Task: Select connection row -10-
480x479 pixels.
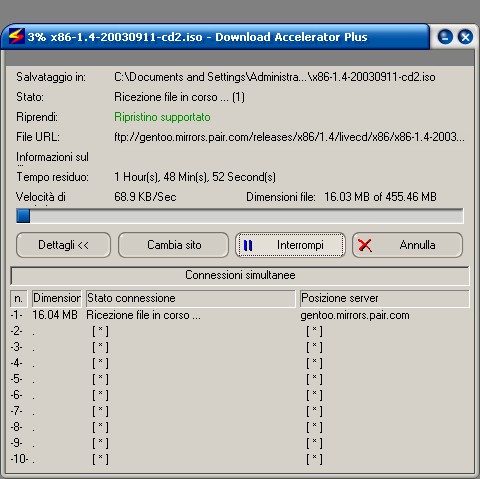Action: (19, 459)
